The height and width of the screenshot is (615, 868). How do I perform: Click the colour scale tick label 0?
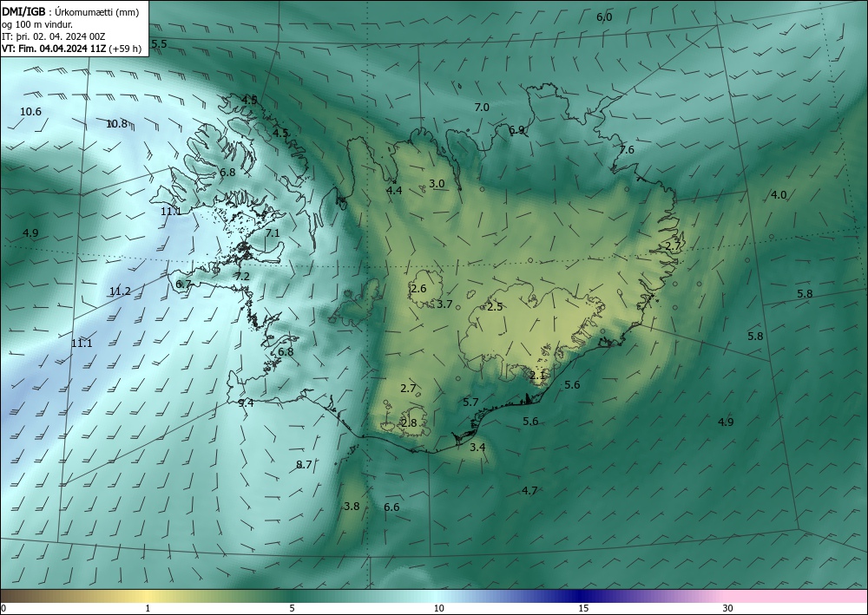pyautogui.click(x=3, y=609)
